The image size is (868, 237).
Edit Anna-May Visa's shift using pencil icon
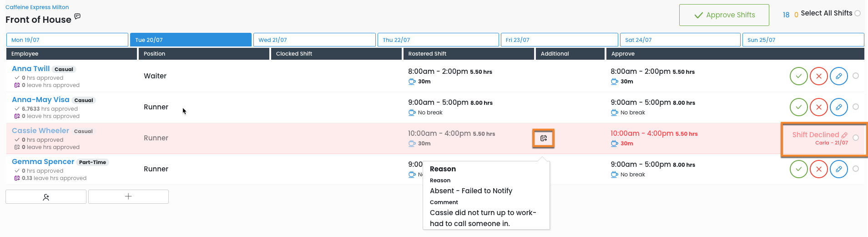tap(838, 107)
